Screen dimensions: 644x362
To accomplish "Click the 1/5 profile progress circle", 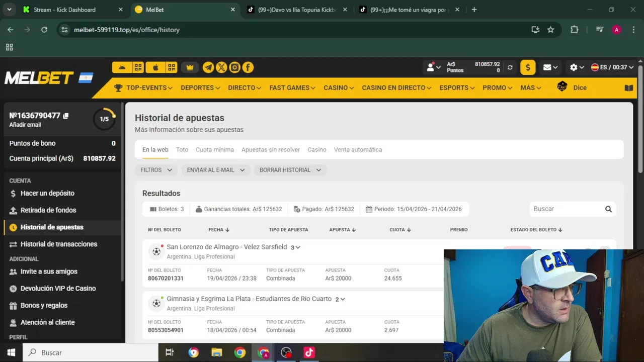I will pos(105,119).
